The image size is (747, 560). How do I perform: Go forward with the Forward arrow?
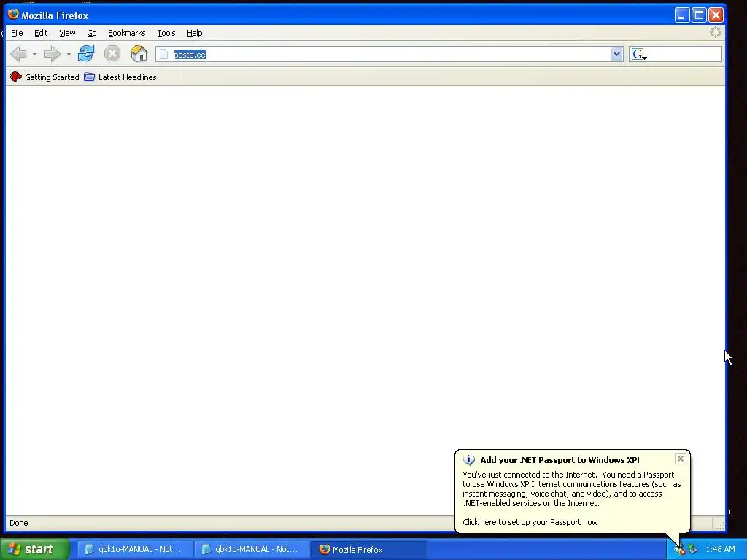click(53, 54)
